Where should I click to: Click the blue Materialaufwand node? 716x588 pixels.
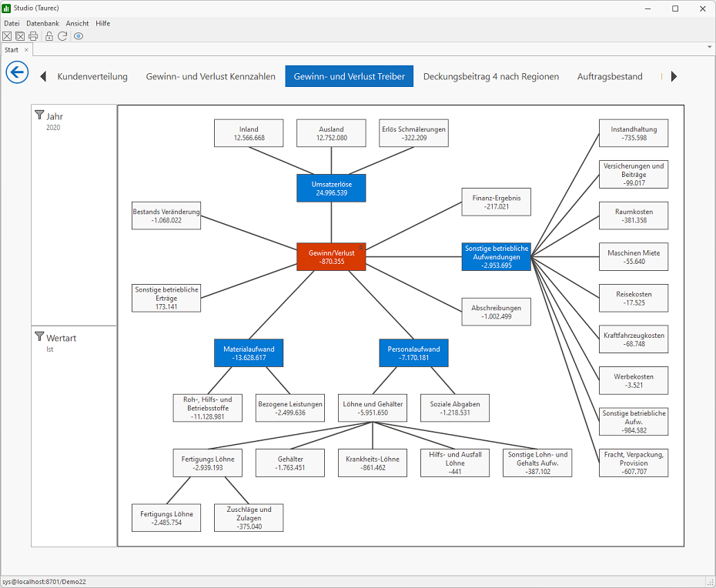(x=249, y=353)
